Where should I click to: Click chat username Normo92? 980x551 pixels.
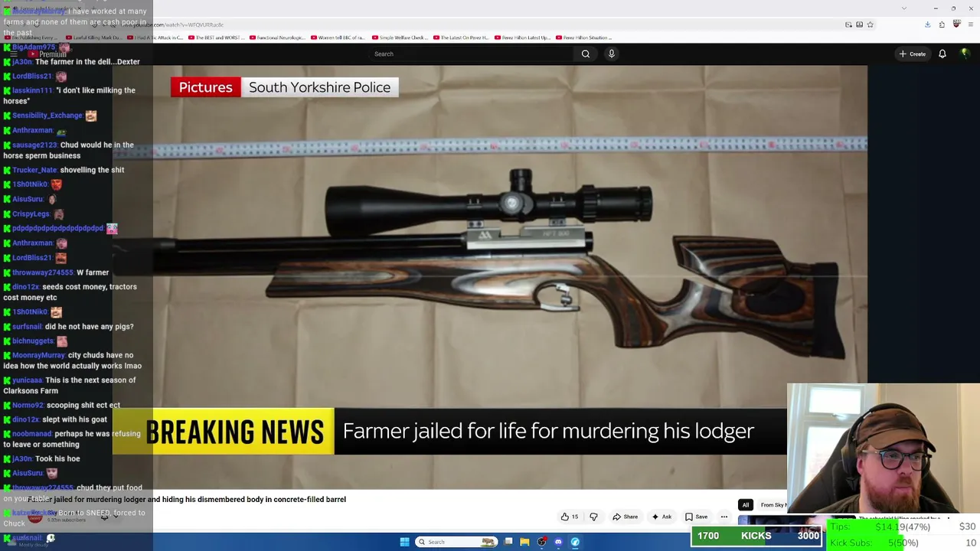click(x=28, y=406)
